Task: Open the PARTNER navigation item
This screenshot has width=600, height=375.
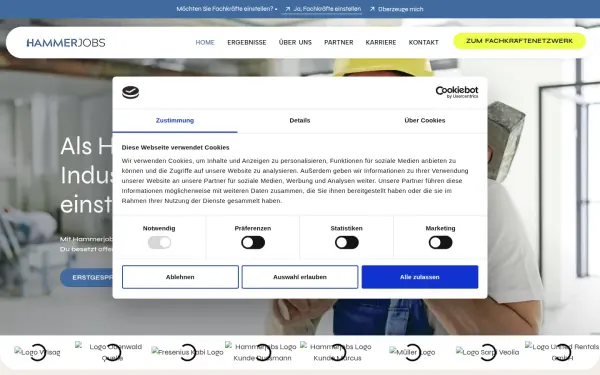Action: coord(339,42)
